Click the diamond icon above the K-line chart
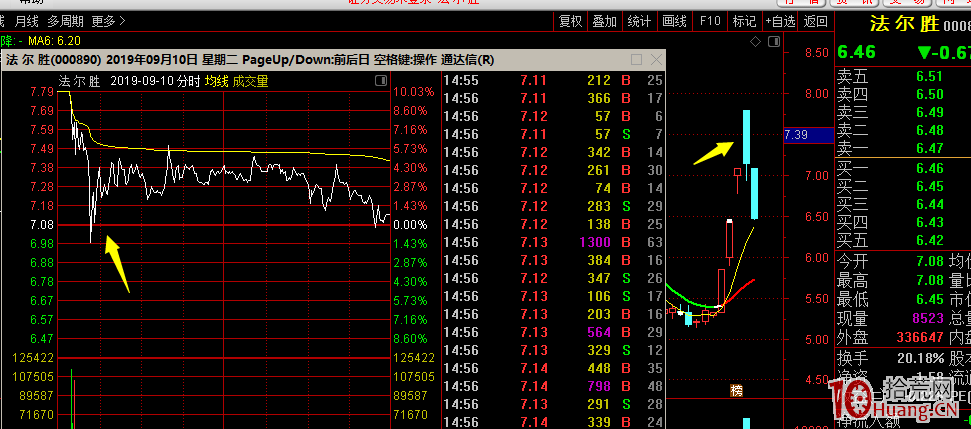 (x=755, y=41)
